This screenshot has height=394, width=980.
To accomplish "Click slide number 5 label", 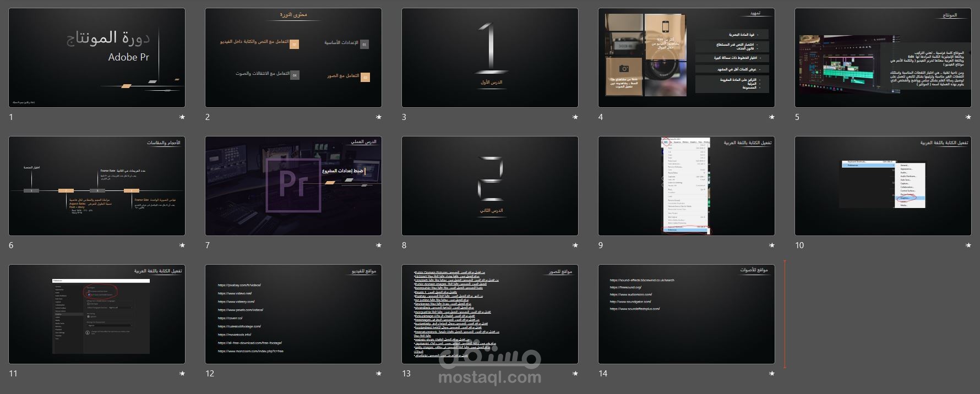I will tap(797, 117).
